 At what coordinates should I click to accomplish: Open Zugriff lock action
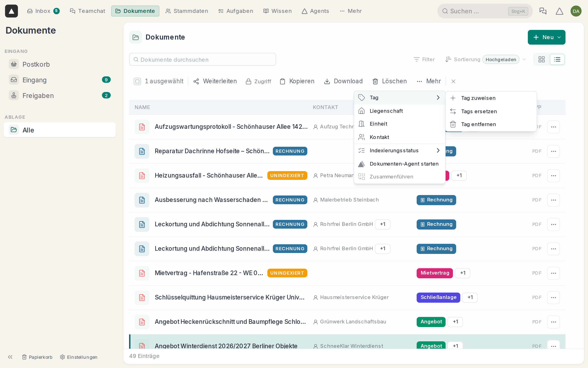pos(258,81)
